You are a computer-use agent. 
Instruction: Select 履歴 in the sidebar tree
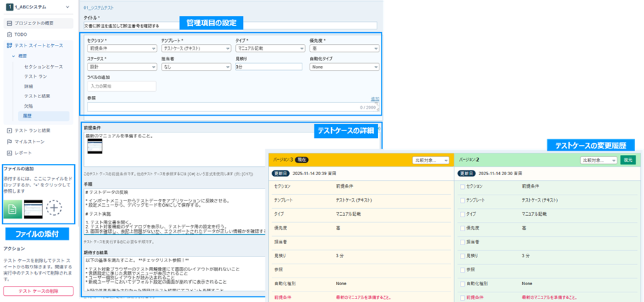click(29, 116)
